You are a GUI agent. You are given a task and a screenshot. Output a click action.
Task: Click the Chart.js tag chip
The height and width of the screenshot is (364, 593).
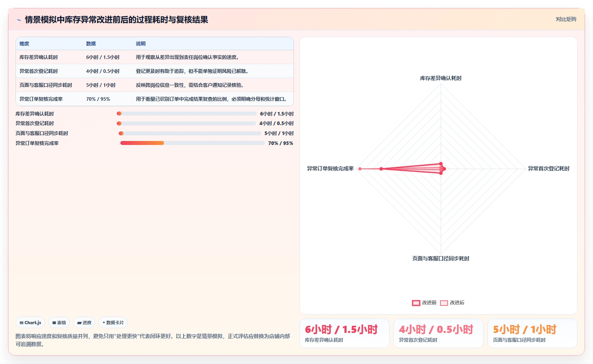click(30, 323)
